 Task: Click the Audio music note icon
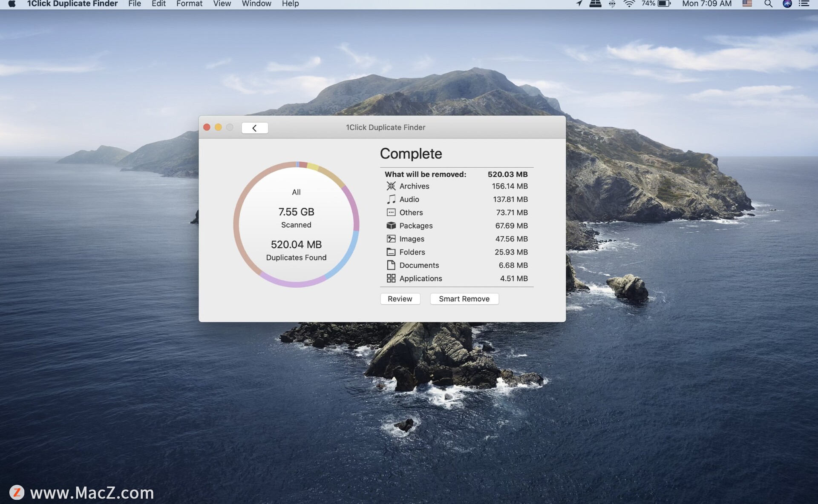(391, 199)
